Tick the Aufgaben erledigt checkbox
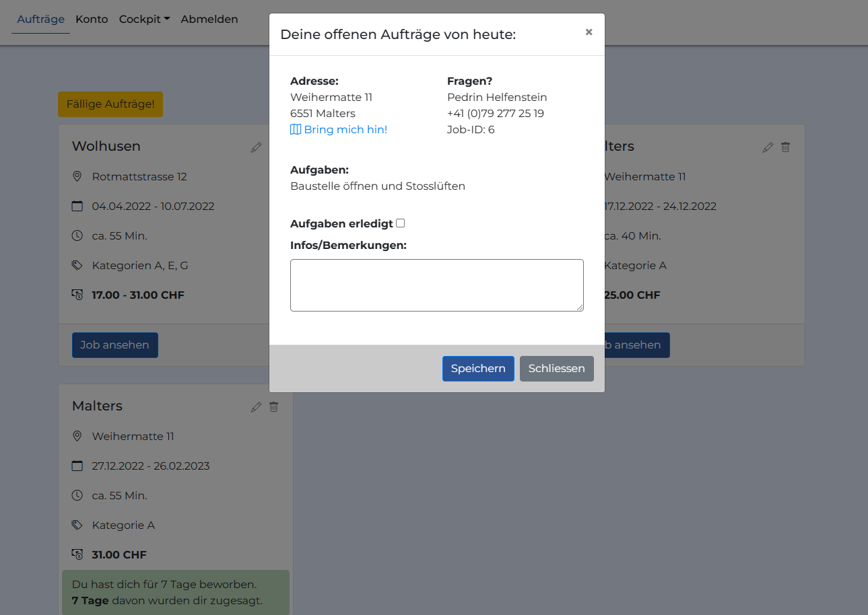The width and height of the screenshot is (868, 615). pos(401,223)
